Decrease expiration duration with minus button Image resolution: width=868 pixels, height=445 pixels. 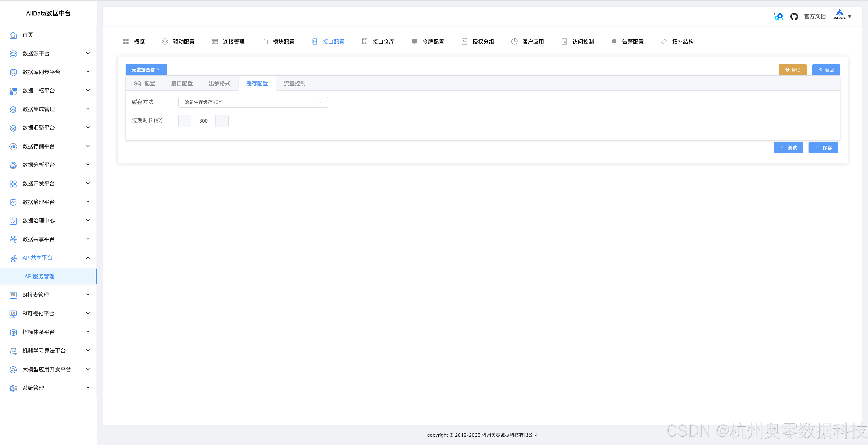pos(185,121)
